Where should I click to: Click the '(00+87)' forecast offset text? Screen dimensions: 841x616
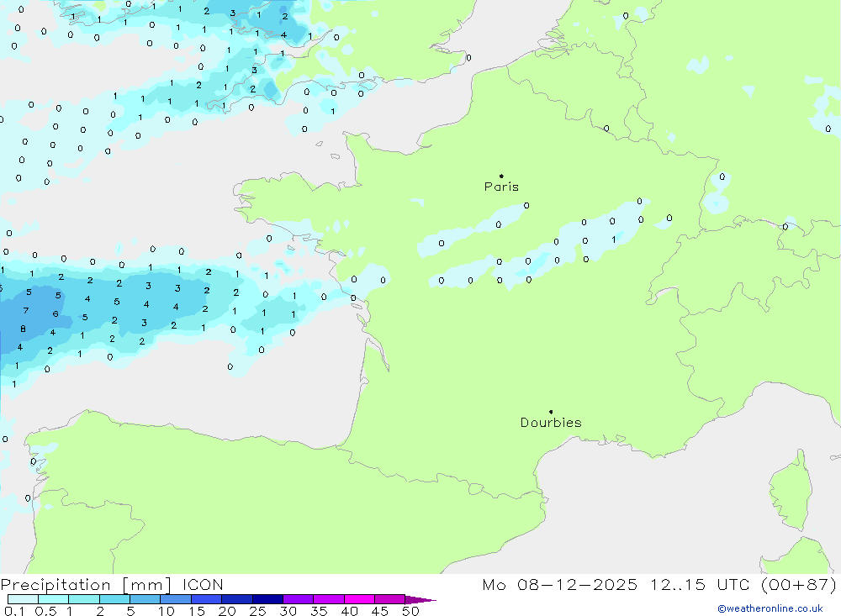tap(799, 585)
